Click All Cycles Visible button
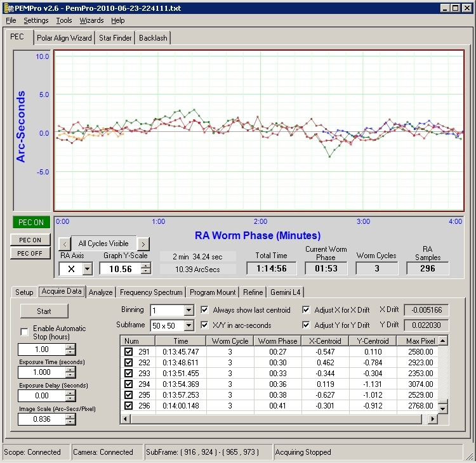 103,244
